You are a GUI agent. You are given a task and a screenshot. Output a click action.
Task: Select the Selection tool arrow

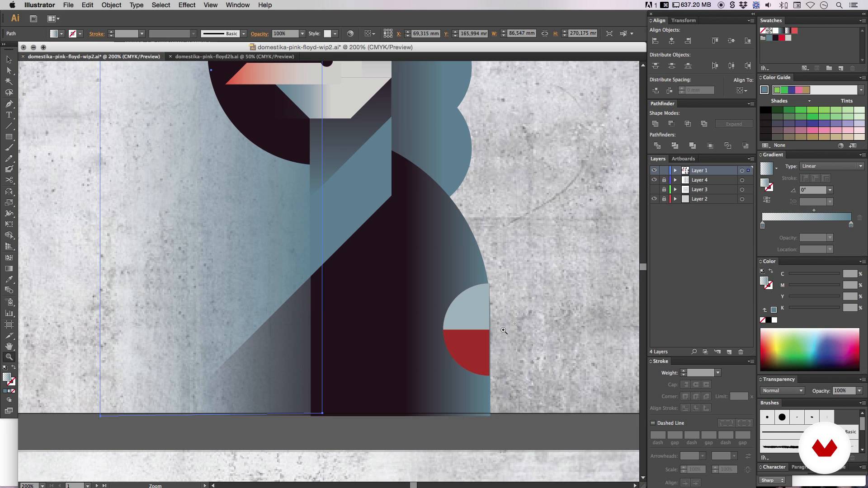(9, 60)
